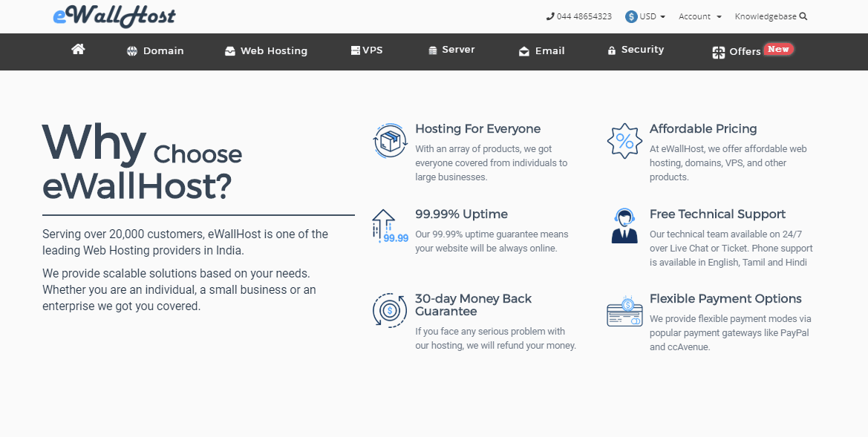Click the Hosting For Everyone heading
Image resolution: width=868 pixels, height=437 pixels.
click(x=477, y=129)
